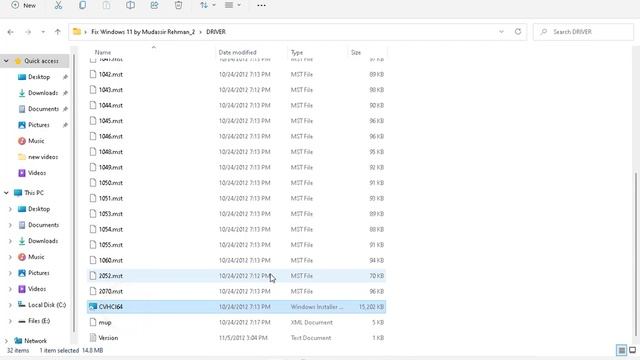640x360 pixels.
Task: Open the See more ellipsis menu
Action: (261, 5)
